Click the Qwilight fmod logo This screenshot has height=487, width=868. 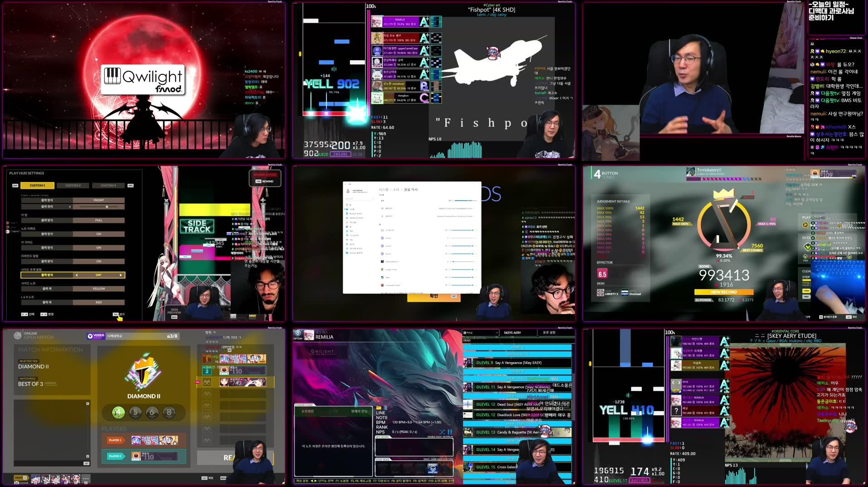pos(143,80)
